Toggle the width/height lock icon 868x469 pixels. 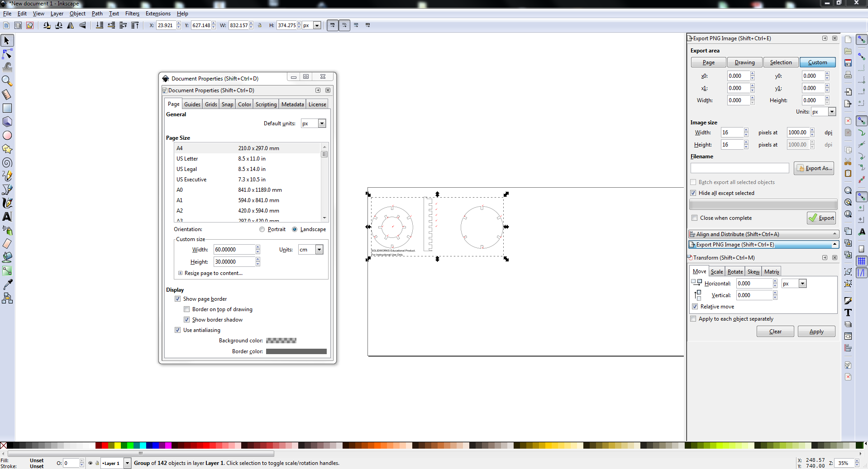point(260,25)
